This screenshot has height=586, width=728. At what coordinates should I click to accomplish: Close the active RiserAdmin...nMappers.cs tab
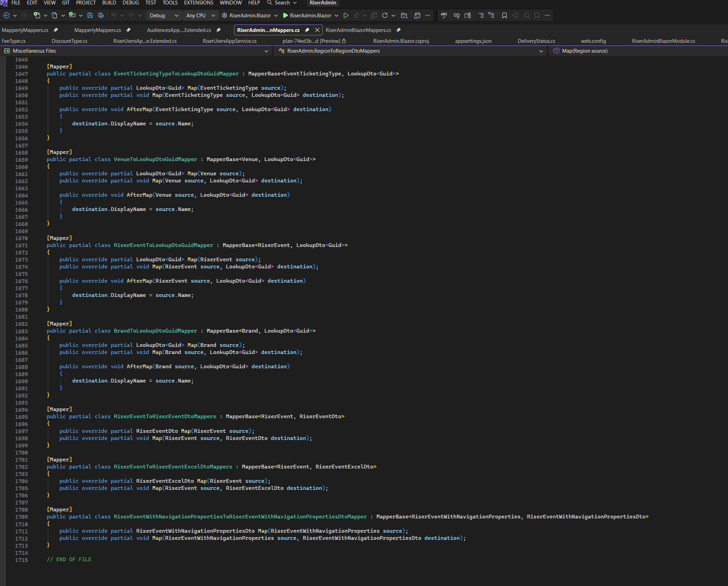tap(317, 30)
